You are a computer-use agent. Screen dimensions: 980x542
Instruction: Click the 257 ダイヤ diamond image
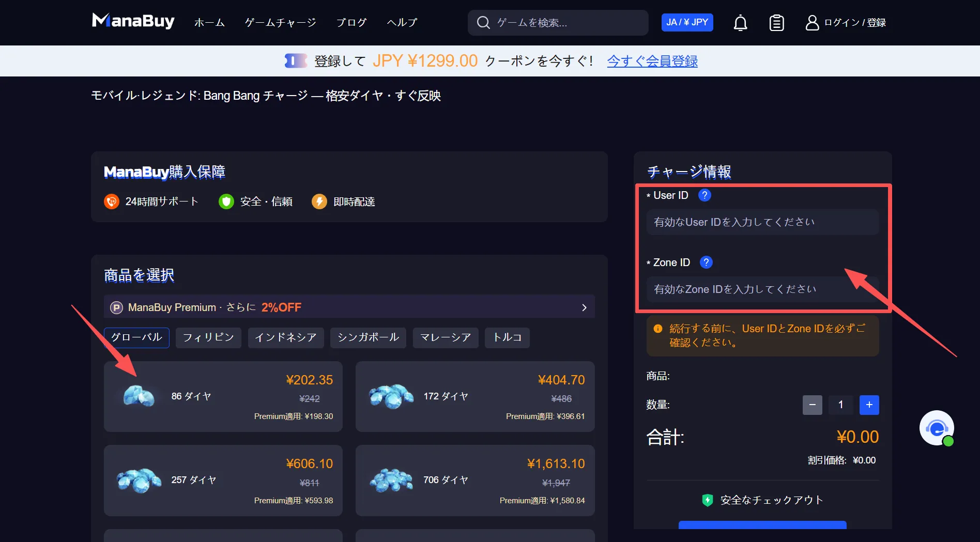pos(139,481)
